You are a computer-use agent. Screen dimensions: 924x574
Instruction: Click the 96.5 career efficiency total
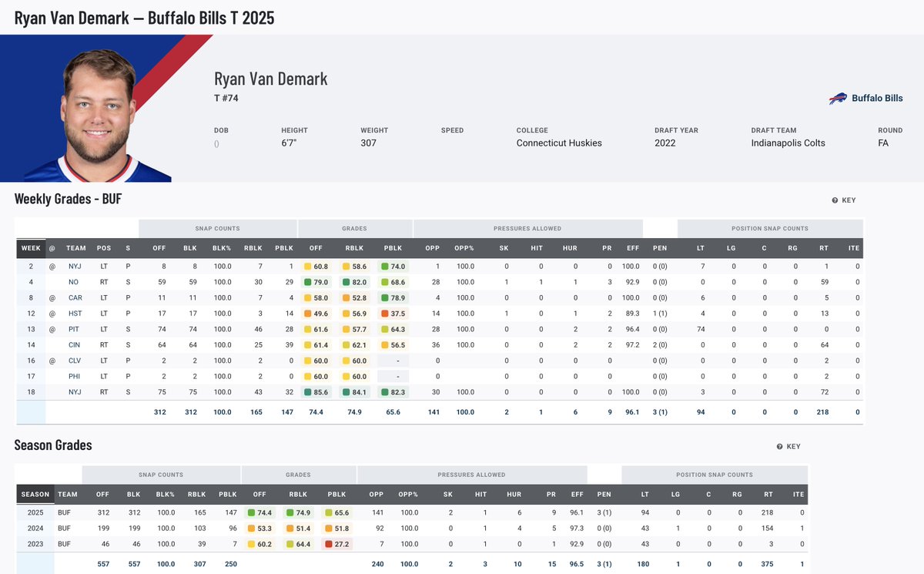pyautogui.click(x=576, y=564)
